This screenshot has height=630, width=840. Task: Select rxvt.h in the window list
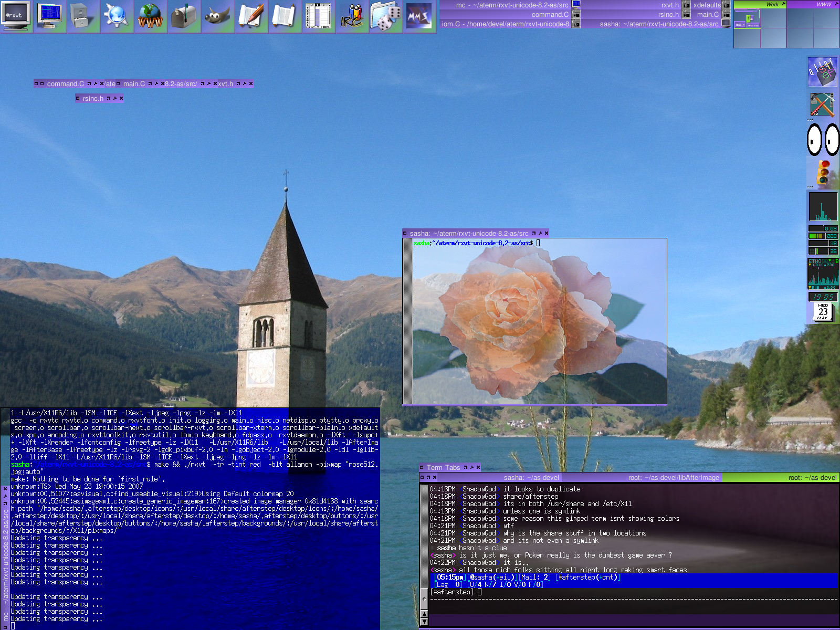(x=636, y=5)
